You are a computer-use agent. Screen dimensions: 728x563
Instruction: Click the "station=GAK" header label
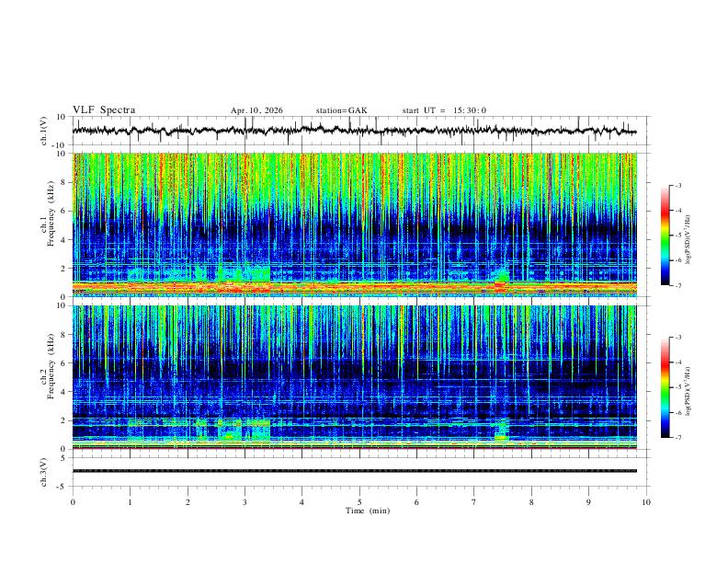point(341,110)
